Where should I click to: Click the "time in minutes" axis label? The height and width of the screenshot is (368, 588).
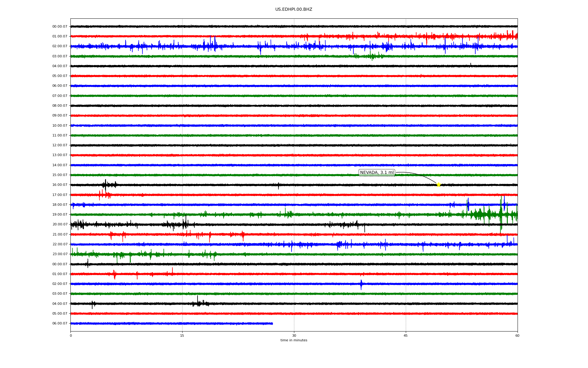point(293,340)
